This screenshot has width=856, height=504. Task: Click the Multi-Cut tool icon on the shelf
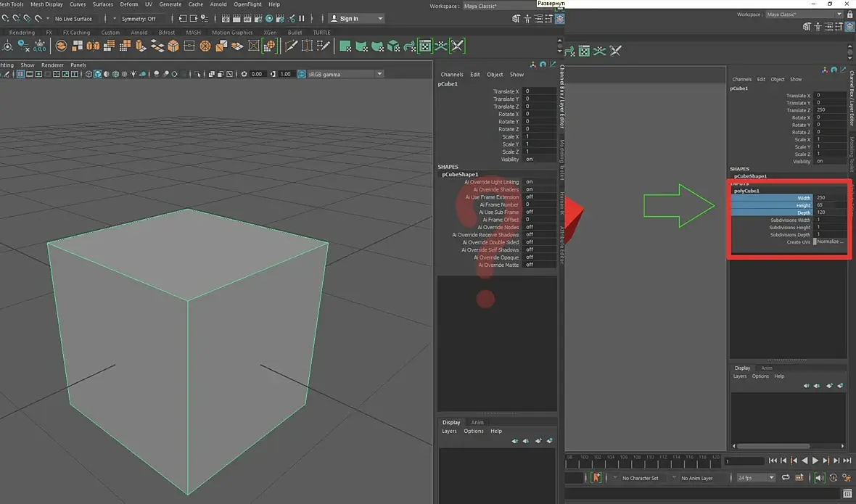point(291,46)
